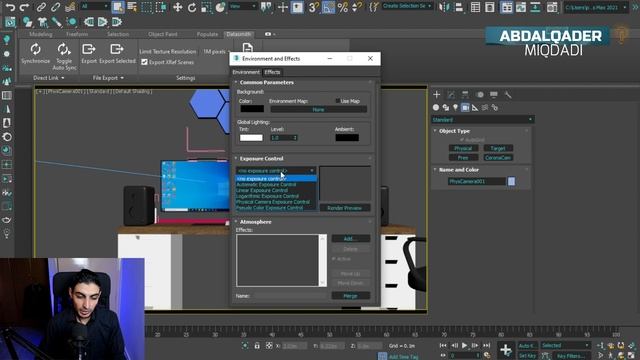The height and width of the screenshot is (360, 640).
Task: Click the Play Animation button
Action: click(464, 345)
